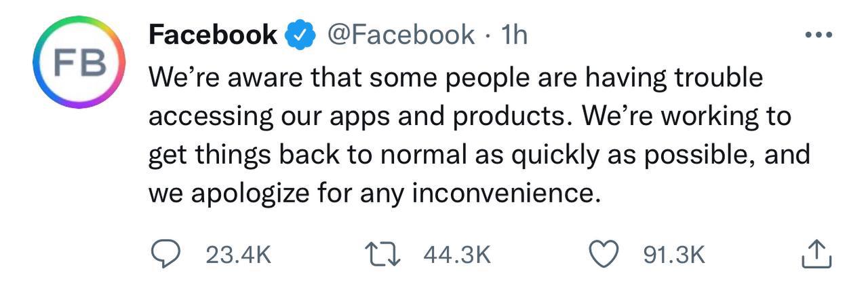Open the three-dot more options menu
Screen dimensions: 868x290
[814, 35]
